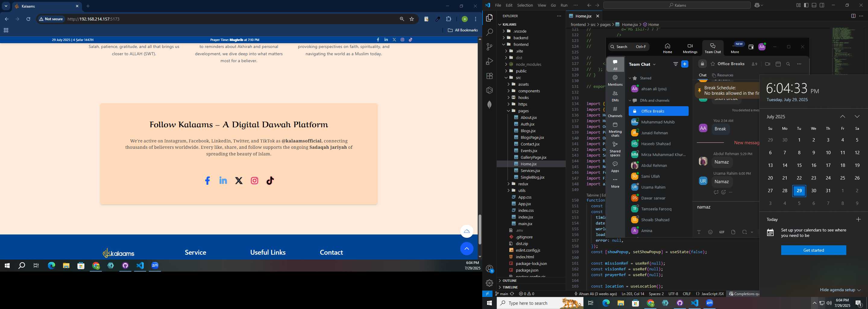Click Get started in calendar agenda
The image size is (868, 309).
point(813,250)
